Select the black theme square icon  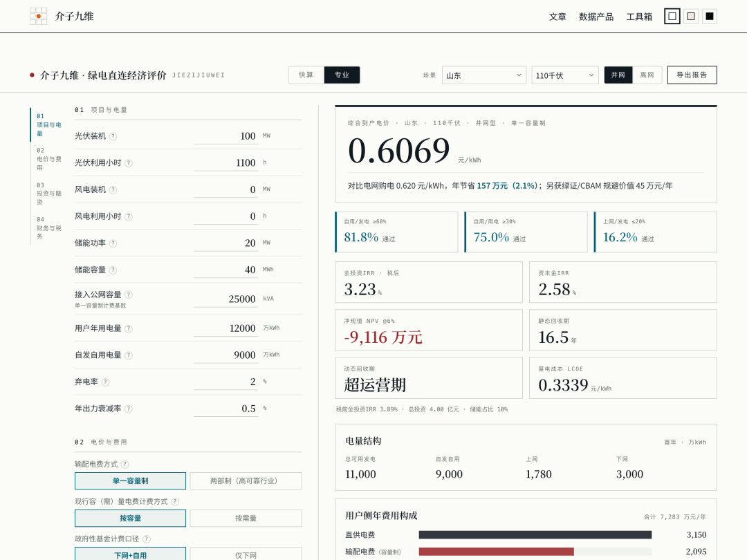(x=710, y=16)
